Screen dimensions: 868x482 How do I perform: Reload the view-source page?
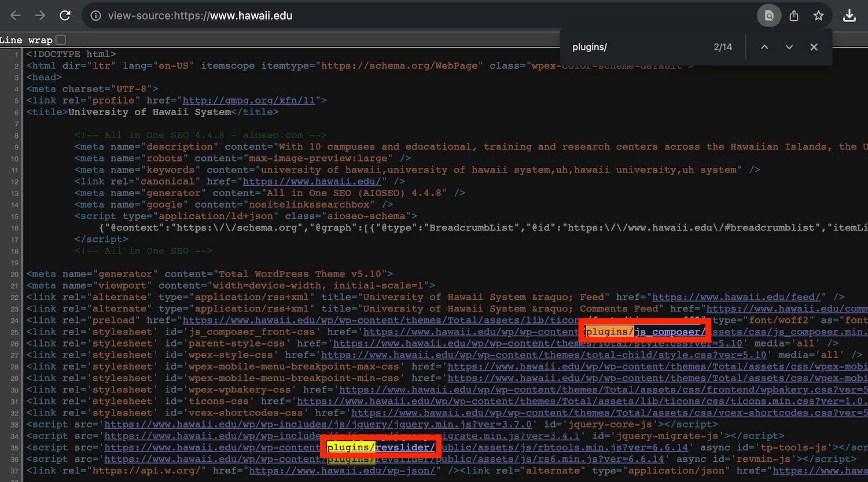click(x=65, y=16)
